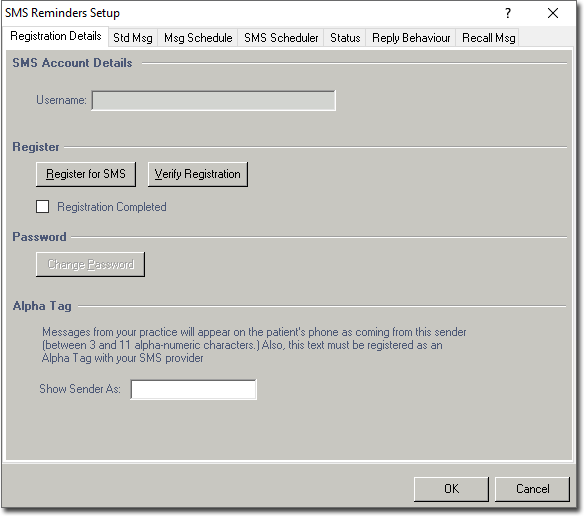This screenshot has width=585, height=517.
Task: Click the Verify Registration button
Action: (x=198, y=174)
